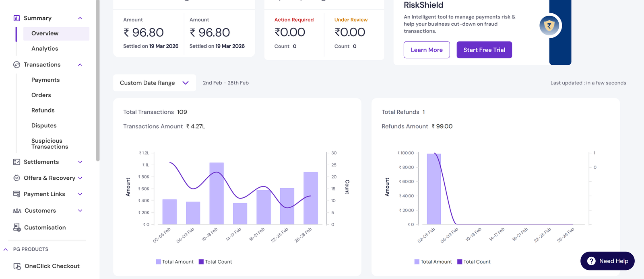The image size is (644, 279).
Task: Click the 26-28 Feb transactions bar
Action: pos(311,198)
